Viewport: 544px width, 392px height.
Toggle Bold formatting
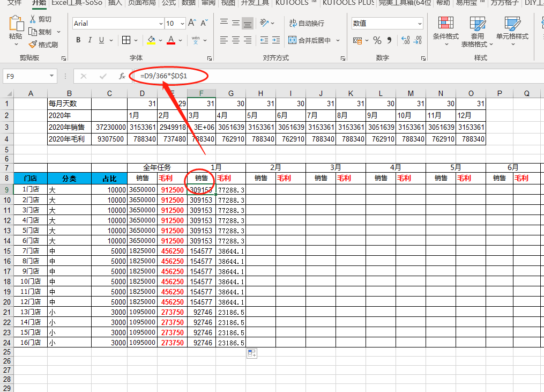(x=78, y=40)
